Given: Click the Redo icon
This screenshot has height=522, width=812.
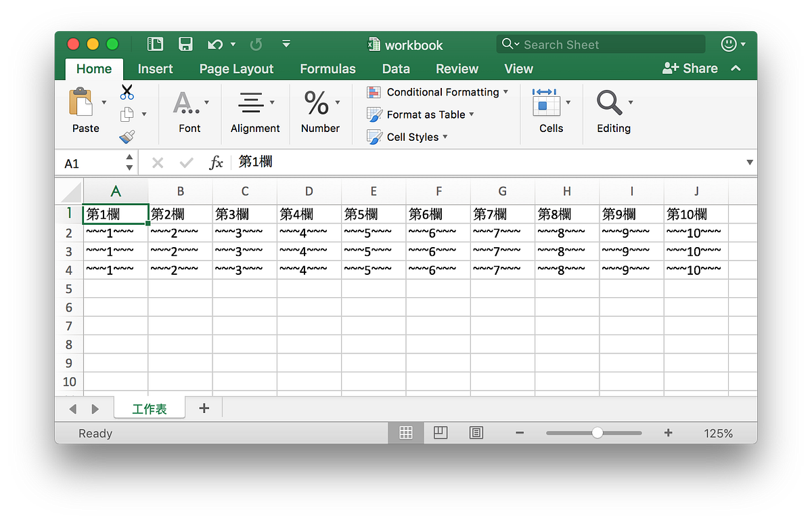Looking at the screenshot, I should pos(256,43).
